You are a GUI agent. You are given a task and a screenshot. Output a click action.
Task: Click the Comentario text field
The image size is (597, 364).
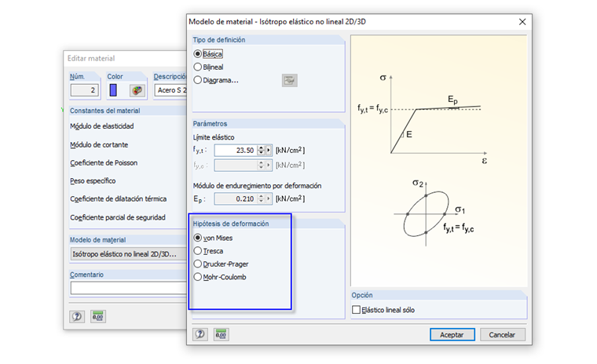(128, 288)
